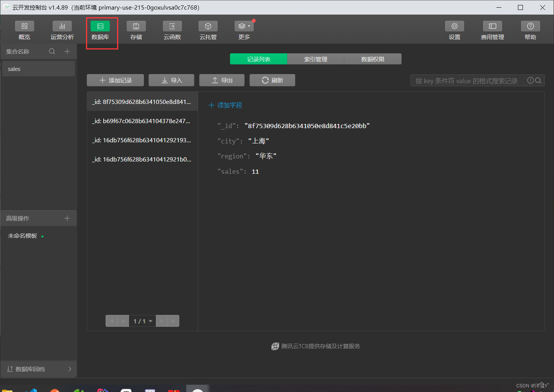Switch to the 索引管理 tab
This screenshot has width=554, height=392.
tap(316, 59)
